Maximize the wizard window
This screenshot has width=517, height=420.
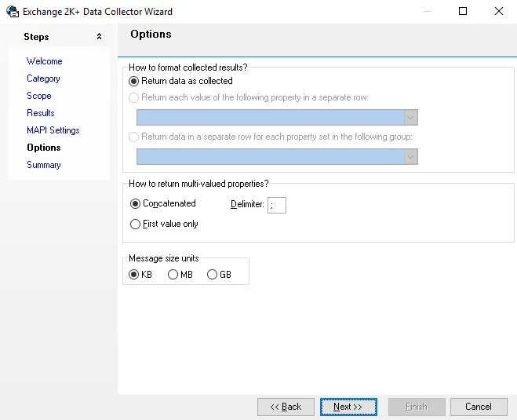[x=463, y=11]
